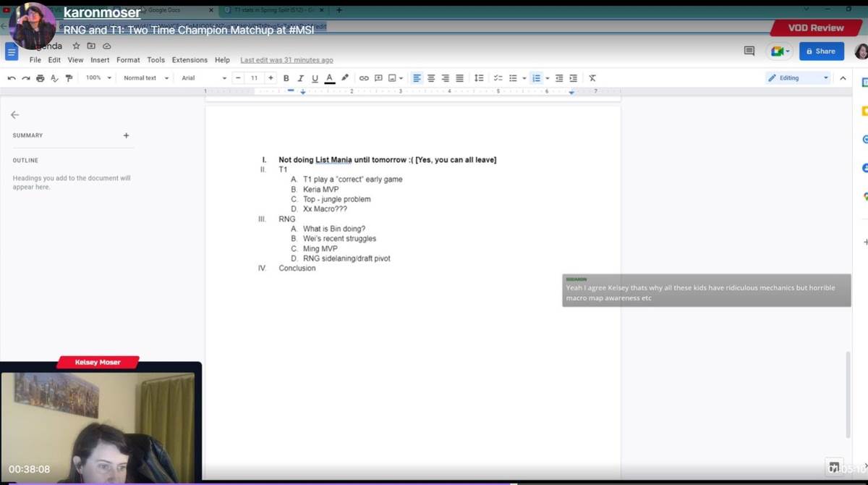Open the karonmoser channel name link
The height and width of the screenshot is (485, 868).
pyautogui.click(x=102, y=12)
